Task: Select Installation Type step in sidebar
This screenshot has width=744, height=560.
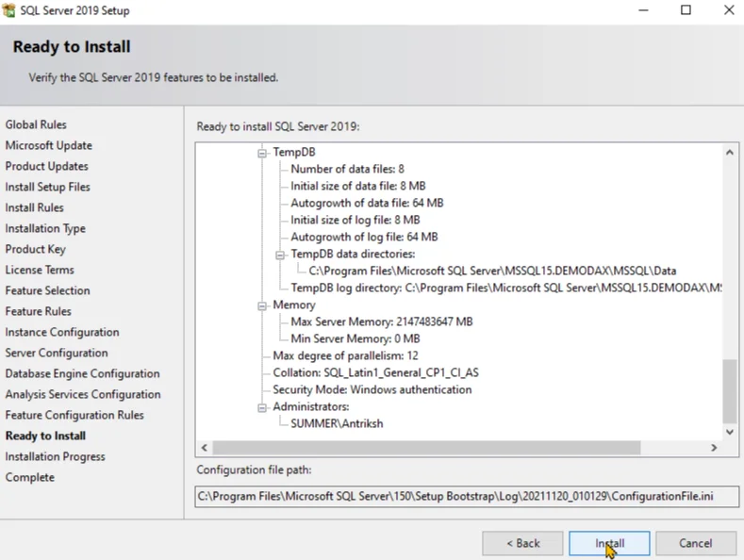Action: [45, 229]
